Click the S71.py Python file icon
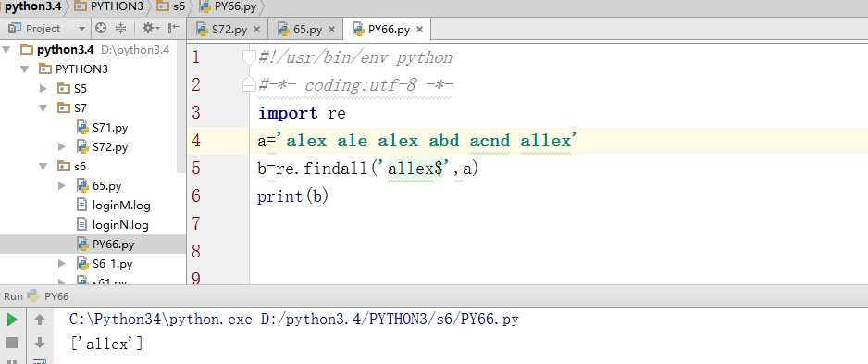Viewport: 868px width, 364px height. click(x=82, y=128)
